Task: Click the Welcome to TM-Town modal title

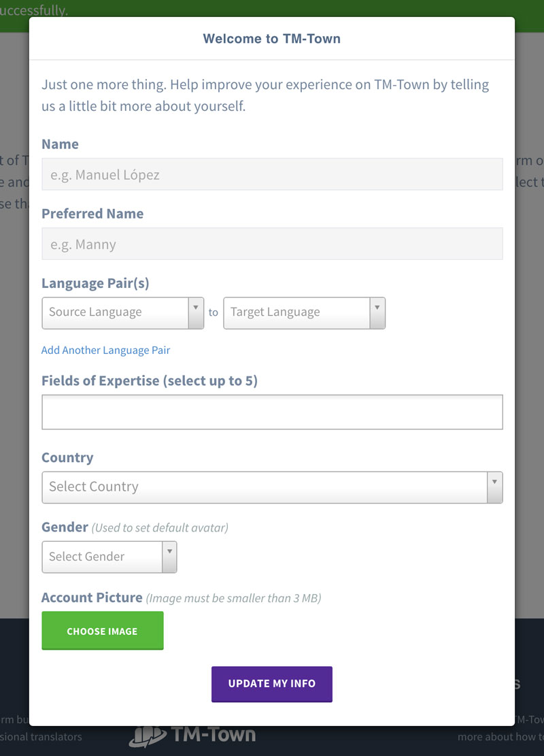Action: point(271,39)
